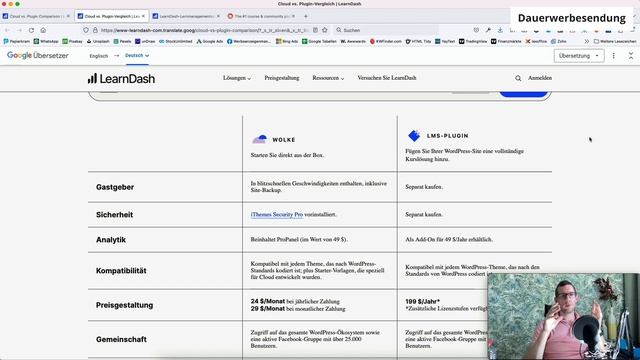Collapse the Google Übersetzer translation bar
This screenshot has width=640, height=360.
[x=631, y=56]
